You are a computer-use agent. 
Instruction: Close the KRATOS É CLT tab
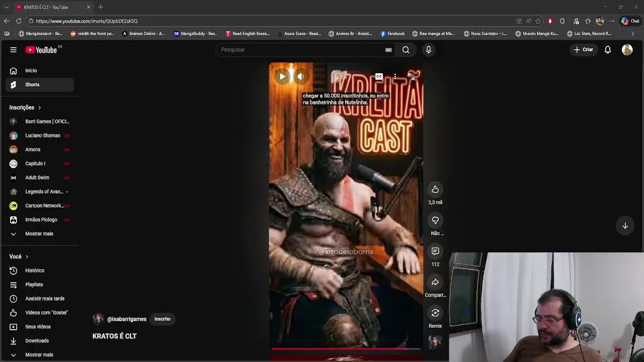(89, 7)
